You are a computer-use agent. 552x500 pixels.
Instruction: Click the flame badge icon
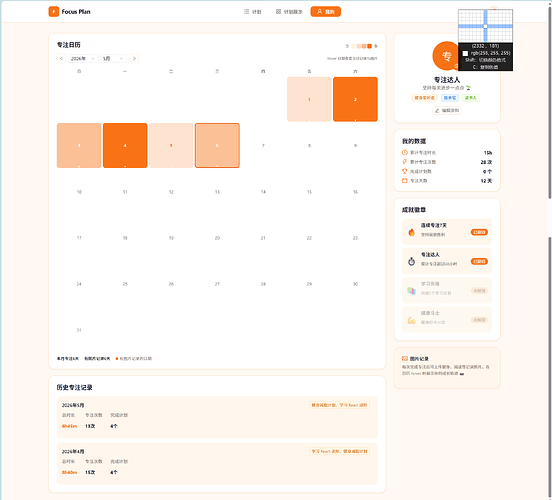point(411,232)
